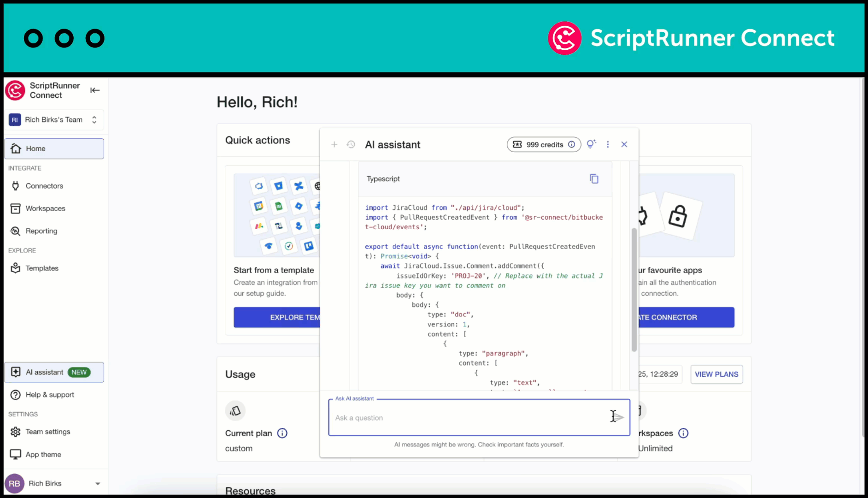This screenshot has width=868, height=498.
Task: Click the page scrollbar on the right
Action: click(862, 257)
